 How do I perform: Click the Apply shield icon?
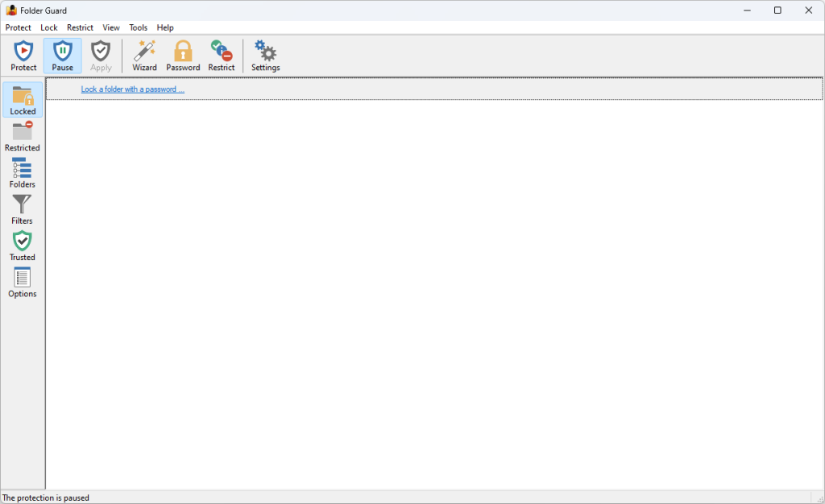tap(100, 55)
